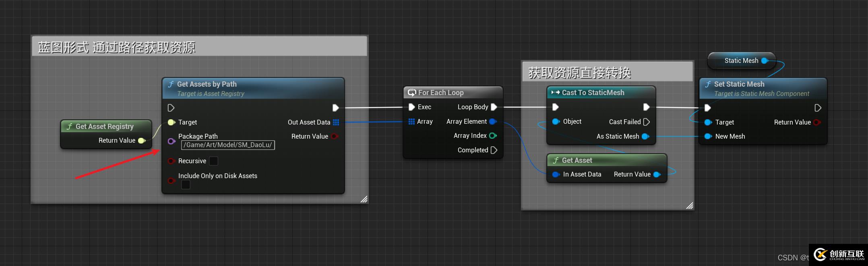Click Cast To StaticMesh exec input pin
Image resolution: width=868 pixels, height=266 pixels.
(x=556, y=107)
